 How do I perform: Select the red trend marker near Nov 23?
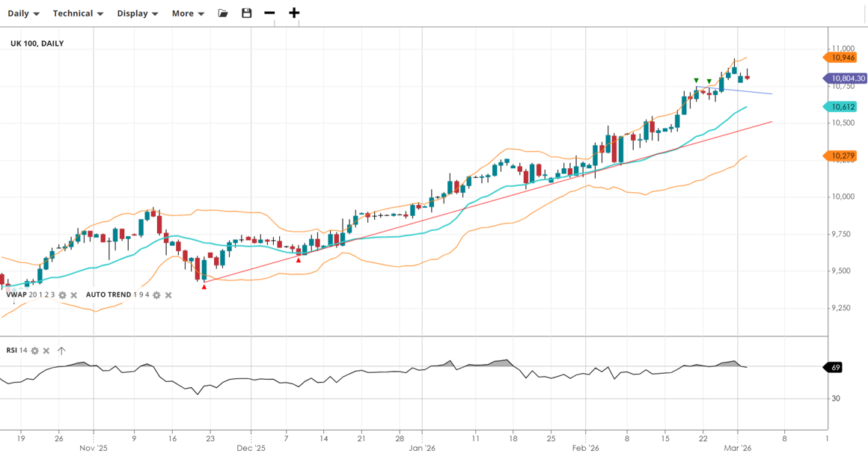[x=204, y=287]
